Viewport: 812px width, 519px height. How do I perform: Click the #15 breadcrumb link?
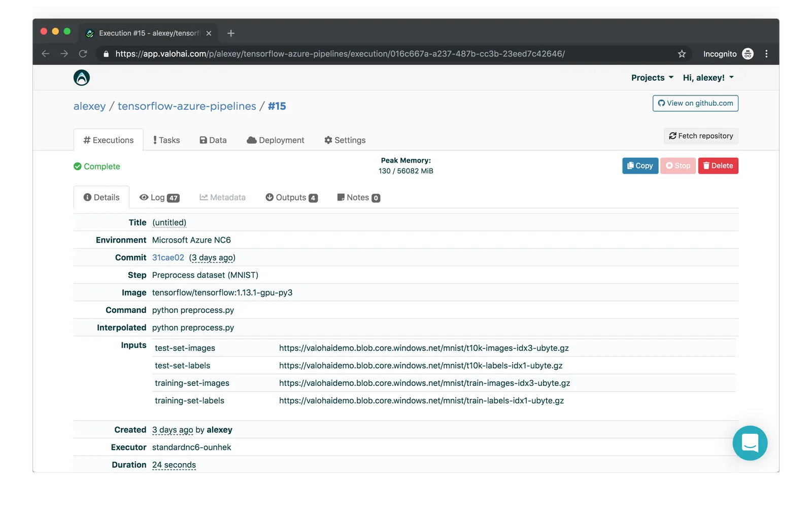pos(277,106)
